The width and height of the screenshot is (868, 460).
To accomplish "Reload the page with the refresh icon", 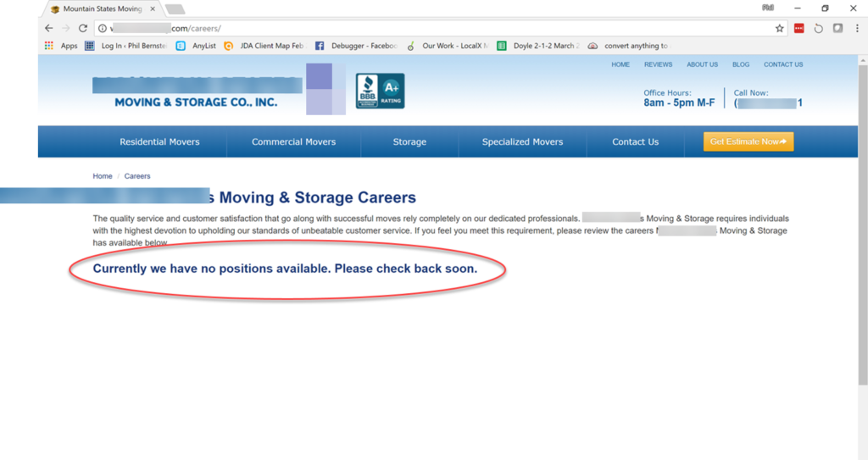I will point(82,28).
